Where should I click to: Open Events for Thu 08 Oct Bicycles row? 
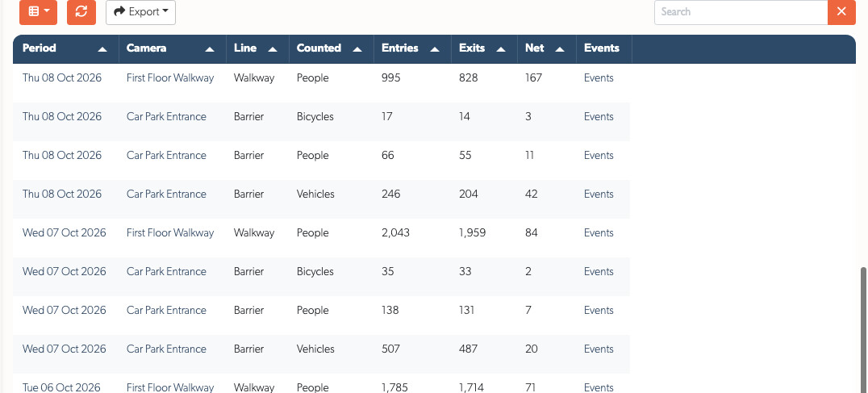click(599, 117)
